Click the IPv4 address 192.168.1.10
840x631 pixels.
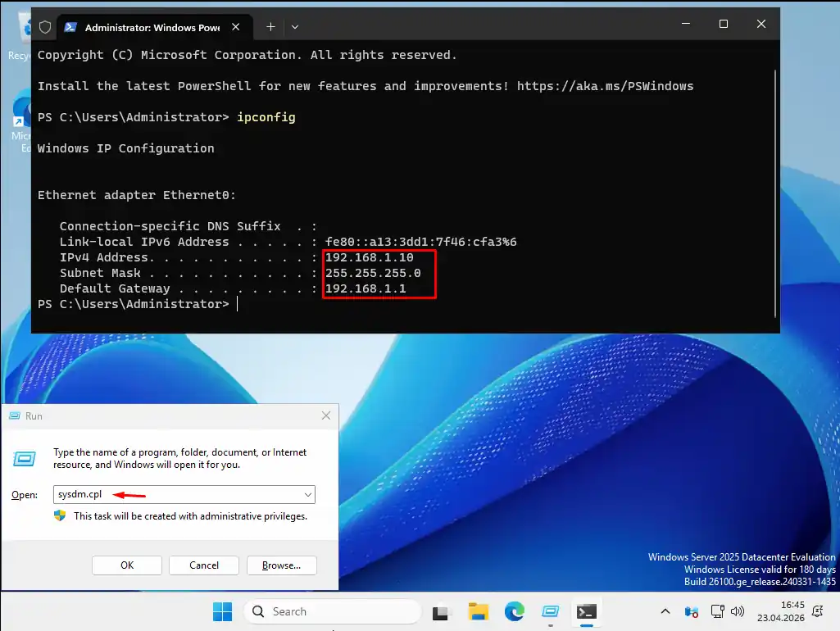(369, 257)
